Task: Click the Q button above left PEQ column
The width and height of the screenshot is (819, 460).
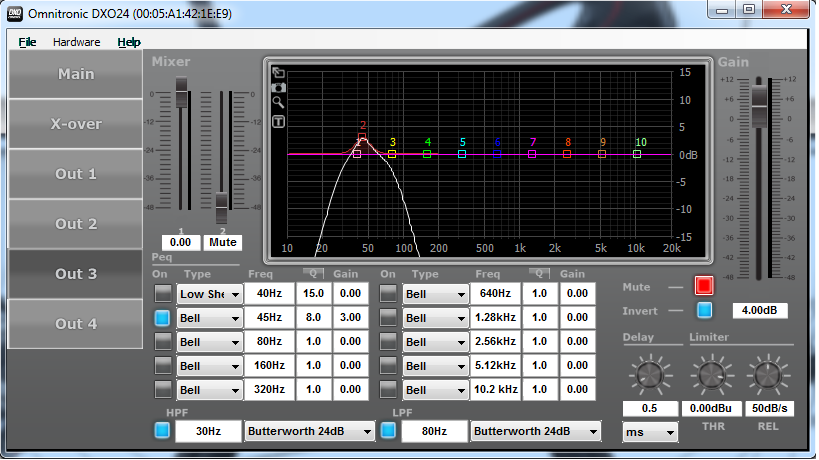Action: pos(313,273)
